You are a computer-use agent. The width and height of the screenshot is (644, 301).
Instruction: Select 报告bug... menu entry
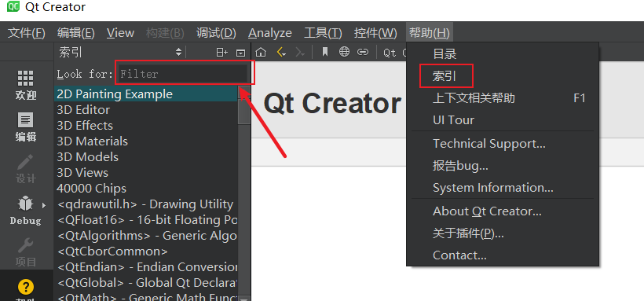[x=503, y=166]
